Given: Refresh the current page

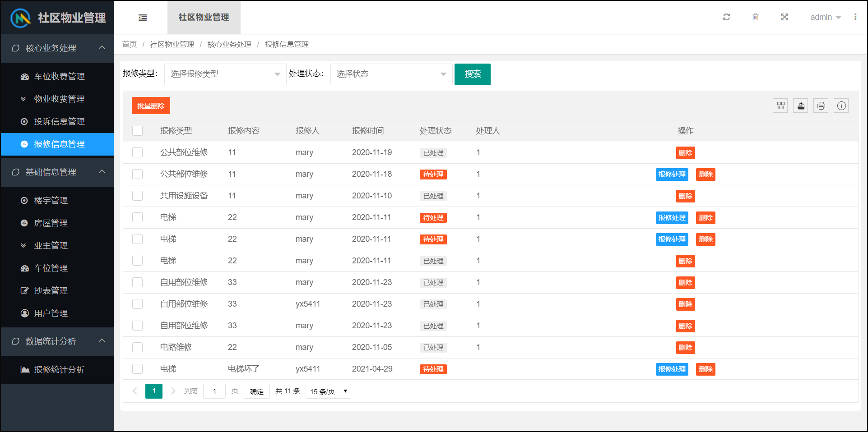Looking at the screenshot, I should tap(726, 17).
